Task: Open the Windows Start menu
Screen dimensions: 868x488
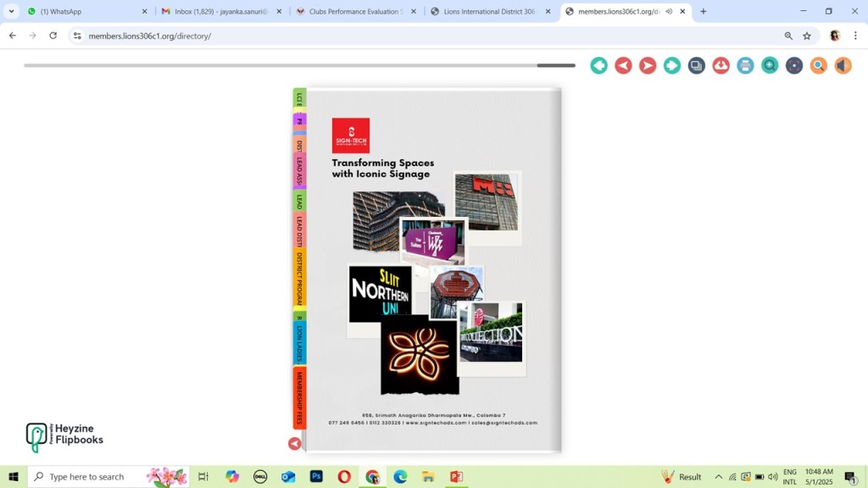Action: (14, 476)
